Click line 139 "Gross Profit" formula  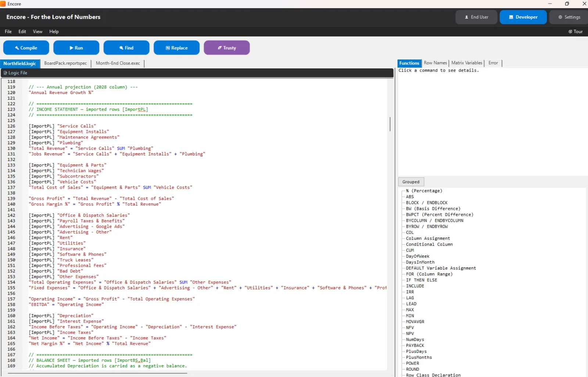[101, 199]
